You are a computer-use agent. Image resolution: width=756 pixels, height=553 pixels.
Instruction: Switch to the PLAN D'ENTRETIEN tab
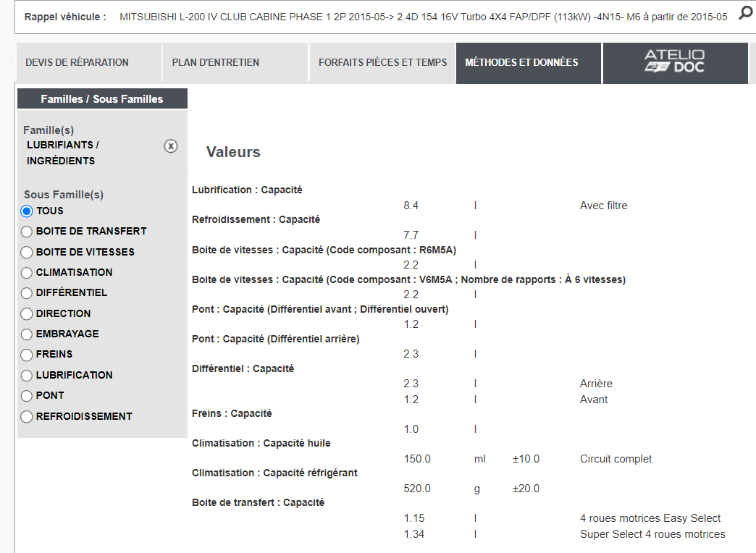click(x=235, y=63)
